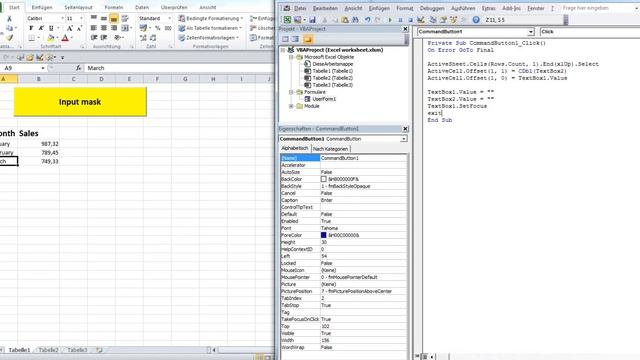Viewport: 640px width, 360px height.
Task: Click the Undo arrow in VBA toolbar
Action: [x=368, y=20]
